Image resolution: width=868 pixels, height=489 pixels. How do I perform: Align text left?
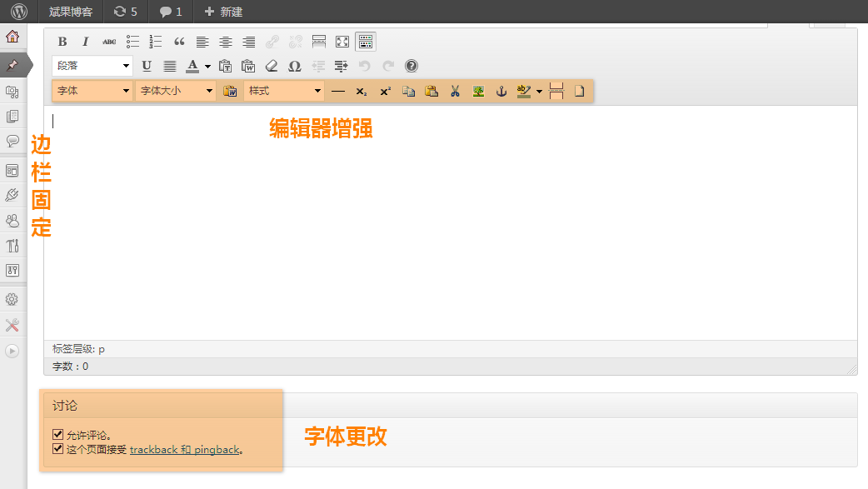(202, 42)
